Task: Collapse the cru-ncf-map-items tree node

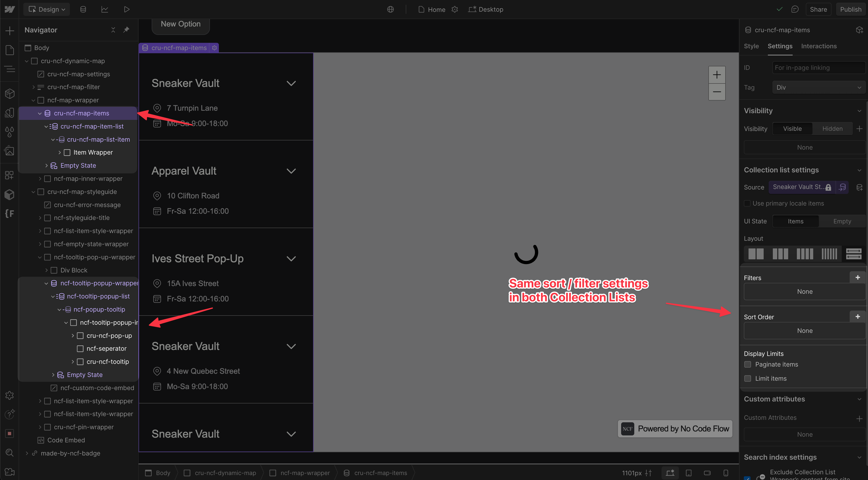Action: tap(40, 113)
